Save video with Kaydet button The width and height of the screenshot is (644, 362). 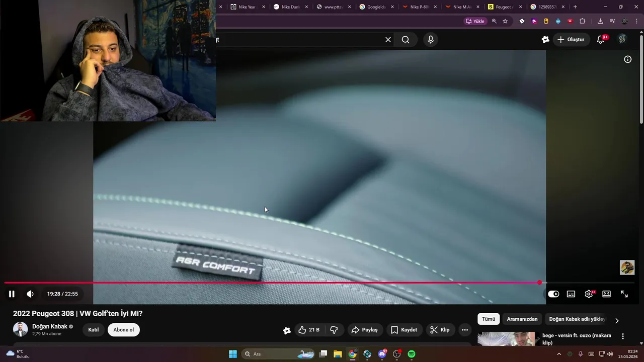pyautogui.click(x=404, y=330)
